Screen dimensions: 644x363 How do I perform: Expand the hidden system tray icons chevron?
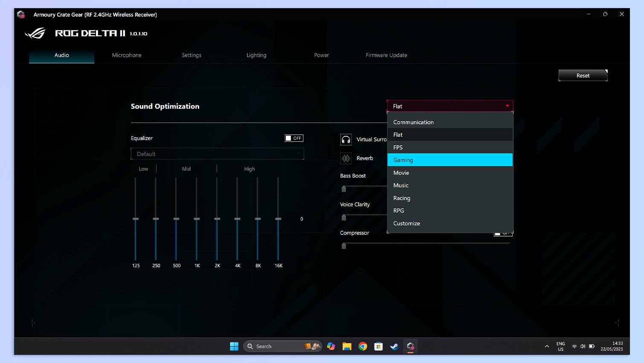tap(547, 346)
